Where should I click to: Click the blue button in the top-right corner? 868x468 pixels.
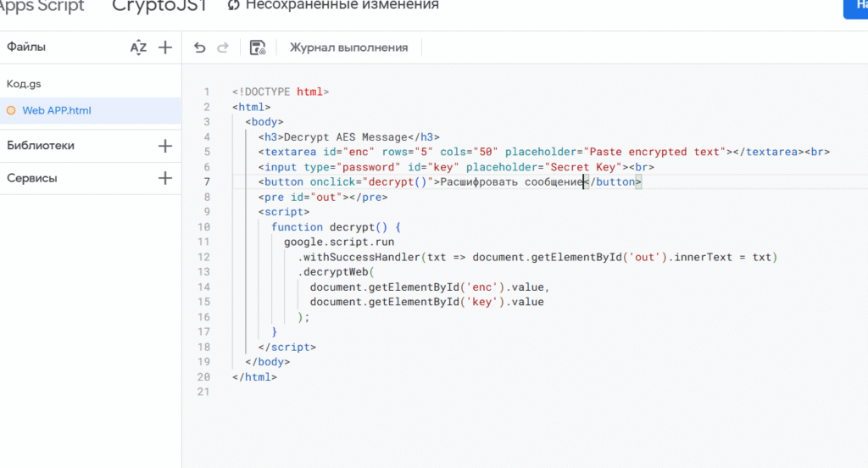pyautogui.click(x=855, y=7)
